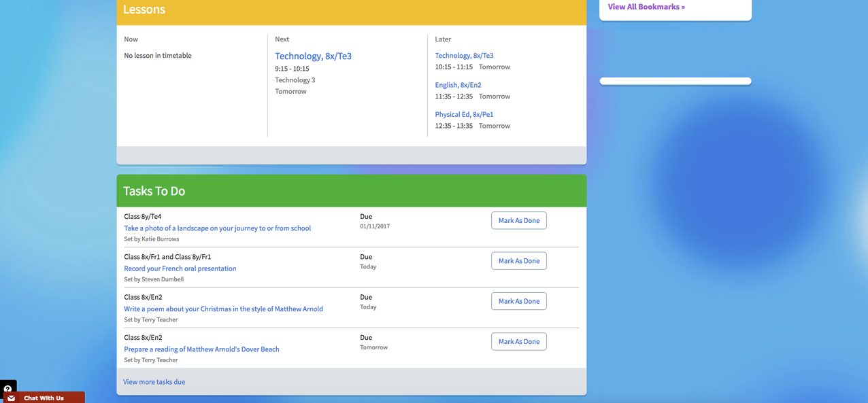Open the Chat With Us panel
868x403 pixels.
coord(44,398)
